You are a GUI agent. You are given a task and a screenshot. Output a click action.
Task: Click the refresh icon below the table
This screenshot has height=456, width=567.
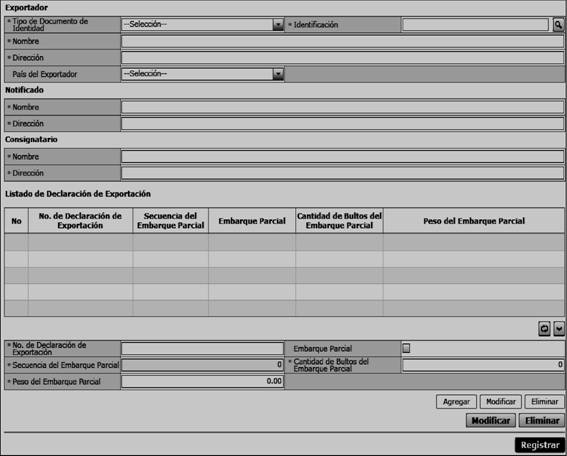tap(544, 329)
